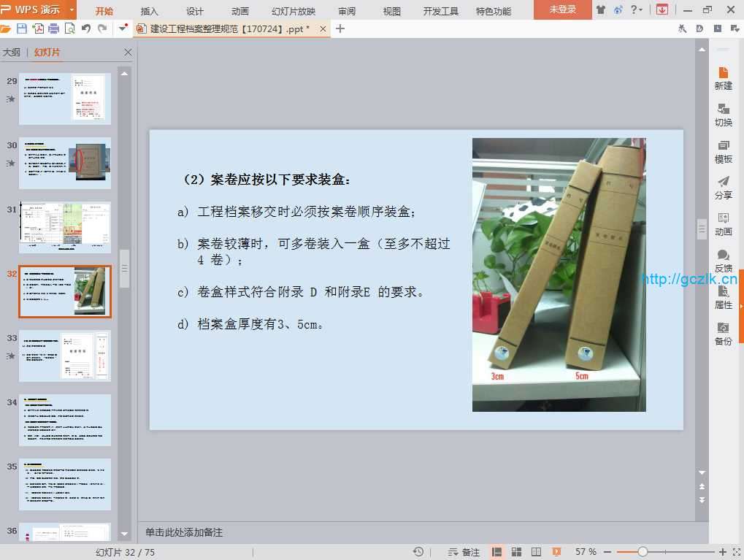Expand the WPS 演示 application menu arrow
The image size is (744, 560).
click(x=71, y=9)
